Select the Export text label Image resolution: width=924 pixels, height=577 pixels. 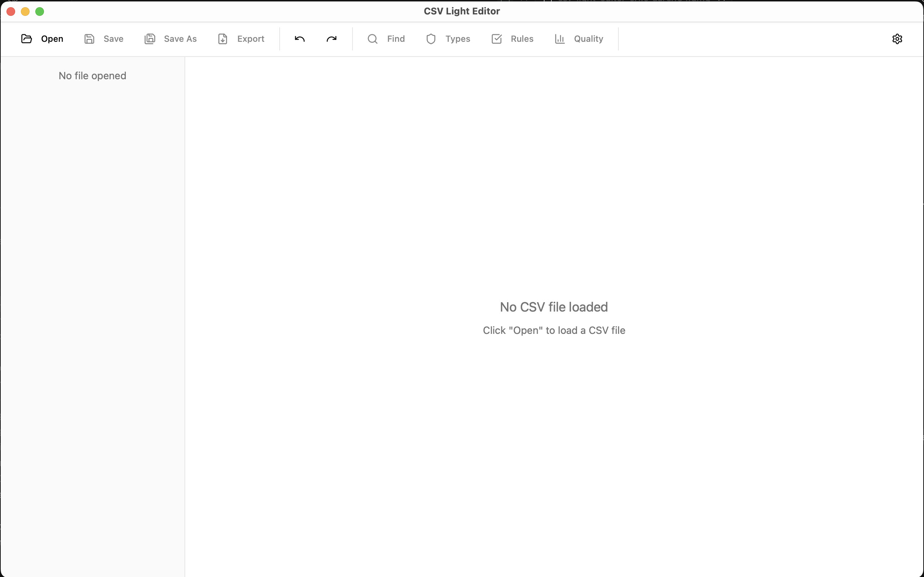click(250, 39)
